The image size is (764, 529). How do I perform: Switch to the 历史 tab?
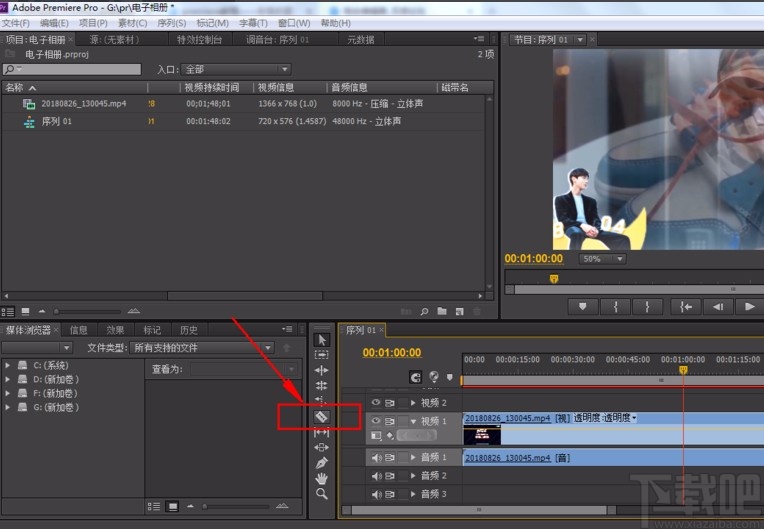pos(189,330)
